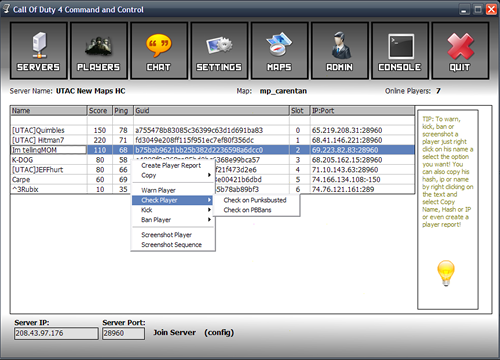Click the light bulb tip icon
500x360 pixels.
click(446, 273)
